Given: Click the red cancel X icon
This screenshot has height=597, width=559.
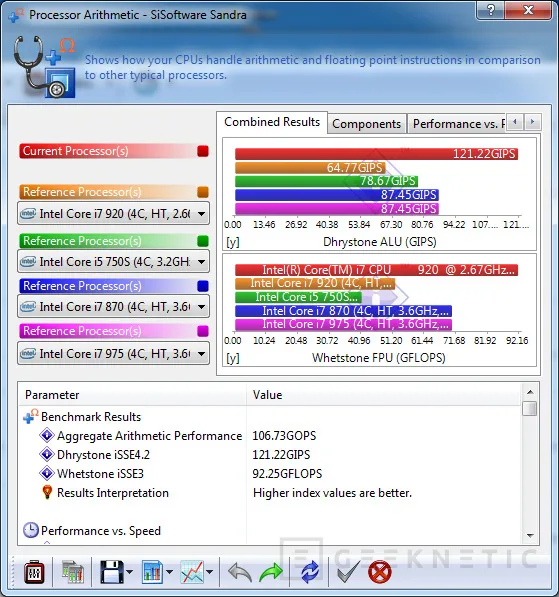Looking at the screenshot, I should pos(380,572).
